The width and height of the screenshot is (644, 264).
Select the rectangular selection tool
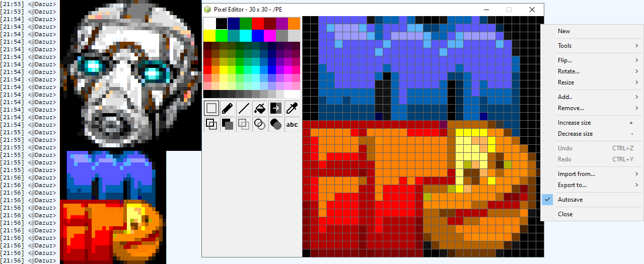(211, 108)
